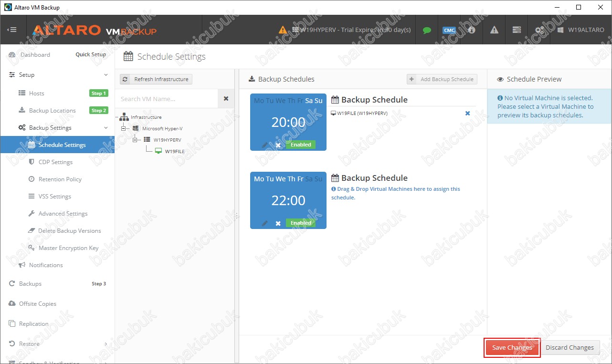Click the warning triangle alerts icon

click(494, 30)
